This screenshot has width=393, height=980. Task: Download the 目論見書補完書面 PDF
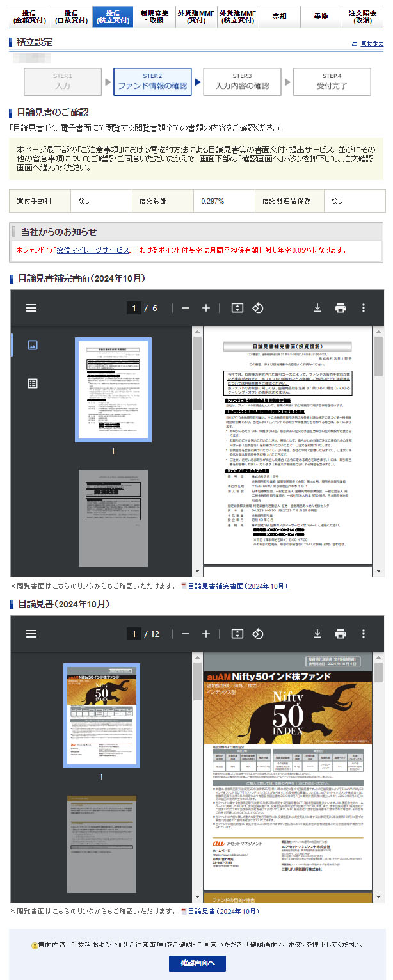click(x=317, y=308)
